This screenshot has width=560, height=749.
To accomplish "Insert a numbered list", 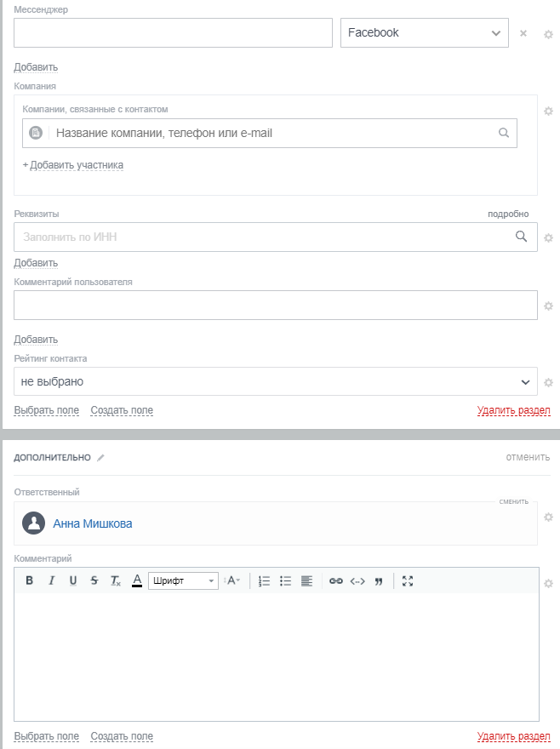I will [x=264, y=580].
